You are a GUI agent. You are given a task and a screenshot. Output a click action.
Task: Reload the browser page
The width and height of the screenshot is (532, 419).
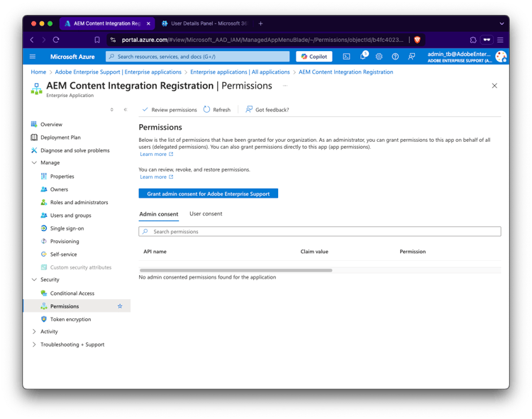[56, 40]
